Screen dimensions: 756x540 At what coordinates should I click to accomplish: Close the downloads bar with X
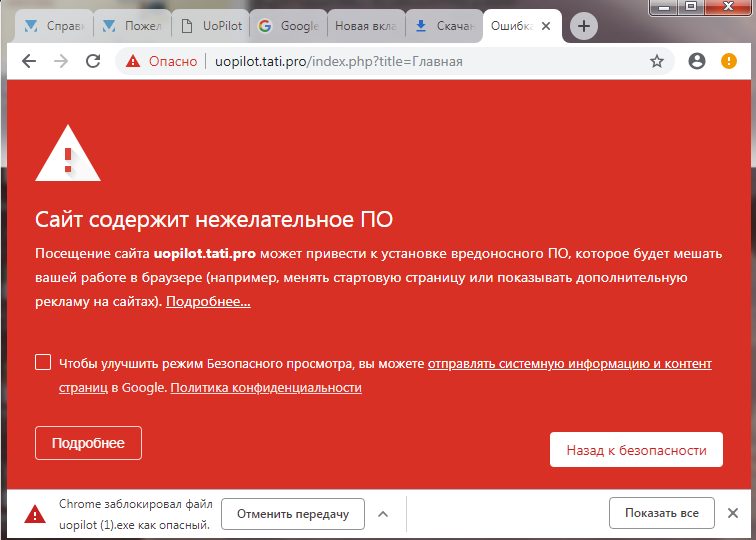click(x=733, y=513)
